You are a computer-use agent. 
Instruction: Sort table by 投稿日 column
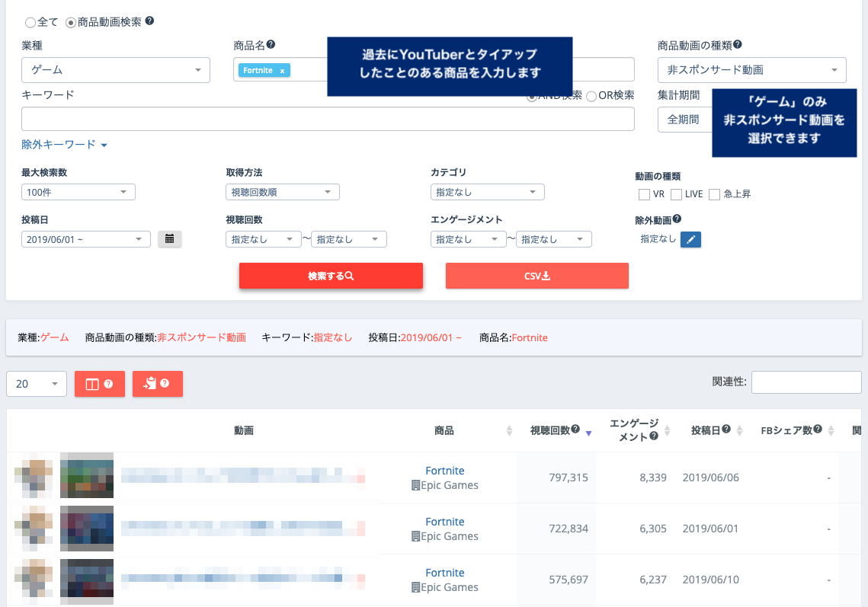pos(739,430)
